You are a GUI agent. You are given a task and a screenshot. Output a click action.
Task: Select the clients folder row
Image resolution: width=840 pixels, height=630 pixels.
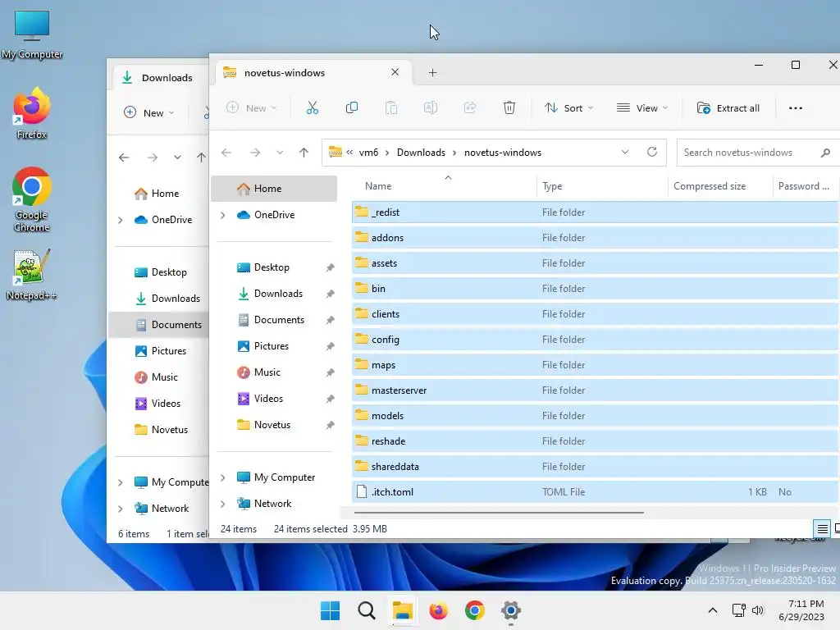(595, 314)
